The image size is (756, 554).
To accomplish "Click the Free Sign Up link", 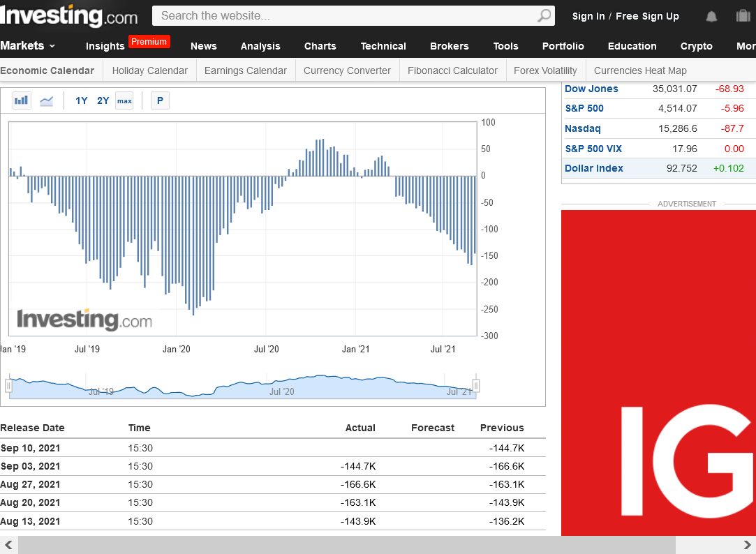I will click(x=648, y=16).
